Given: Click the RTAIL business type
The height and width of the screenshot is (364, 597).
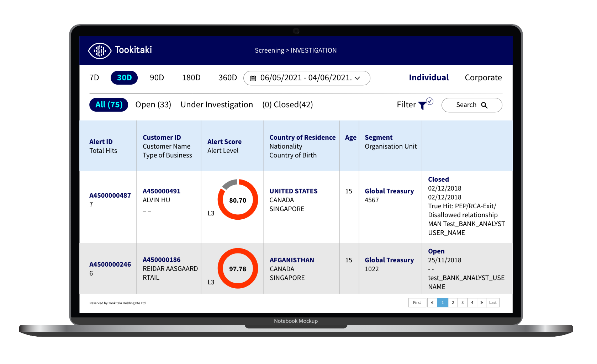Looking at the screenshot, I should point(151,278).
